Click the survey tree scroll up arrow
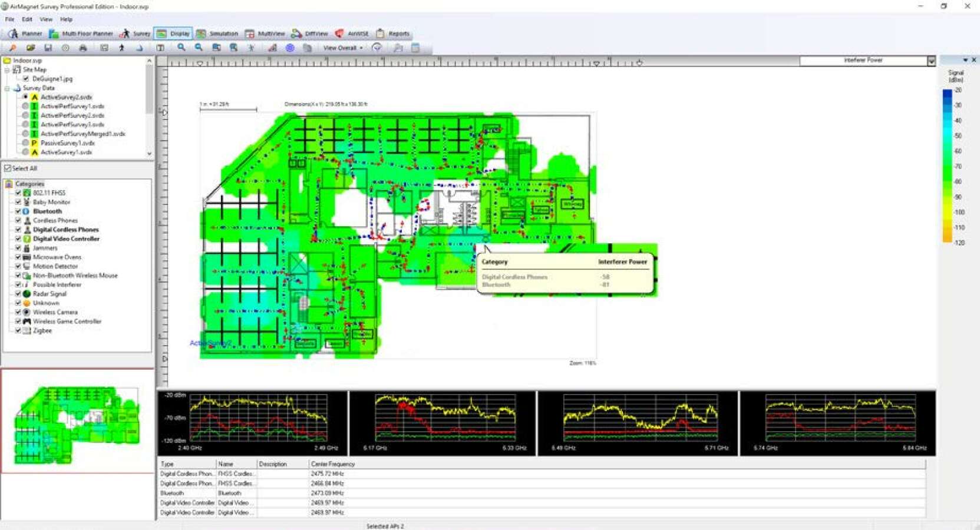 pyautogui.click(x=149, y=61)
